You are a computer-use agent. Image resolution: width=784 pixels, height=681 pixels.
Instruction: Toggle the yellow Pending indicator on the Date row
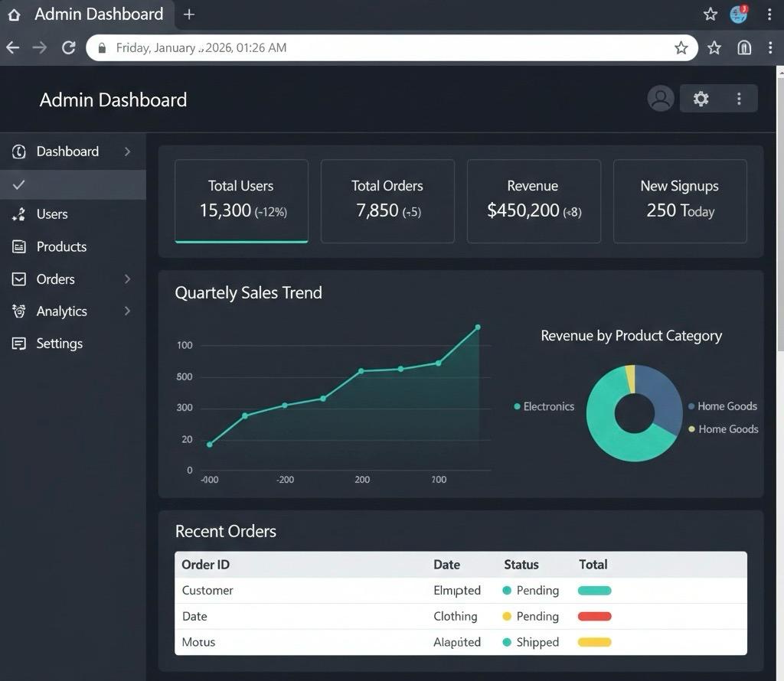(506, 616)
